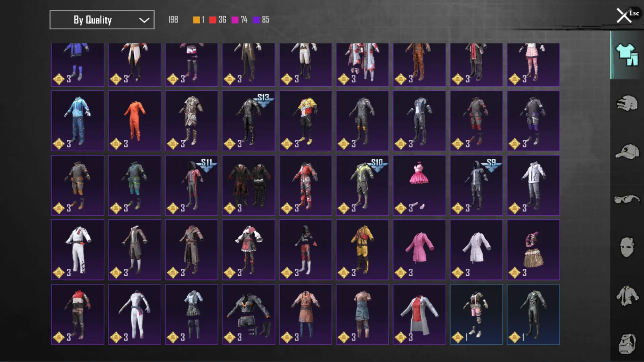Open the outfits category icon
The height and width of the screenshot is (362, 644).
coord(627,55)
